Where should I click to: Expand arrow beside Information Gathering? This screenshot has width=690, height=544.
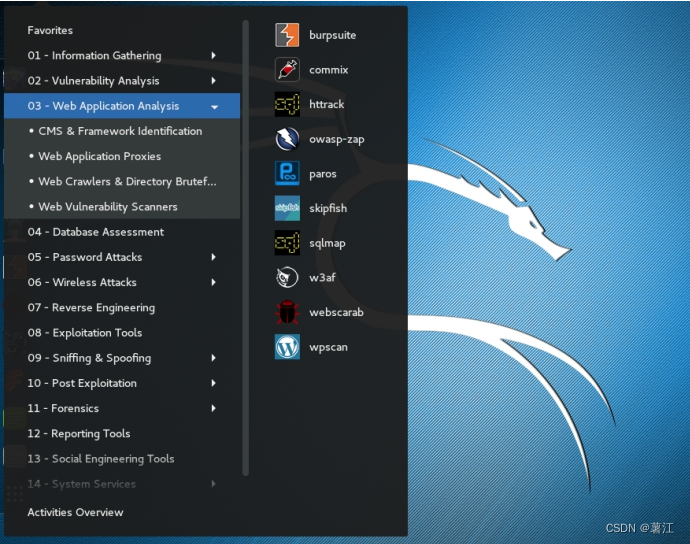pos(213,55)
